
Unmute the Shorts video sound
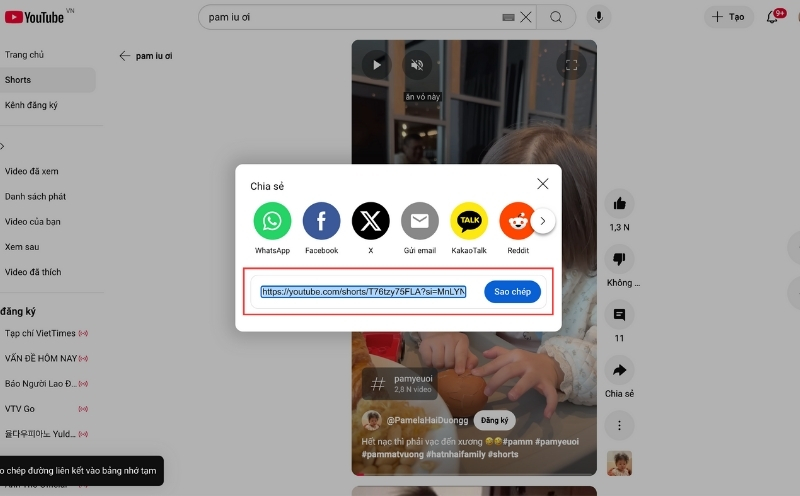417,65
